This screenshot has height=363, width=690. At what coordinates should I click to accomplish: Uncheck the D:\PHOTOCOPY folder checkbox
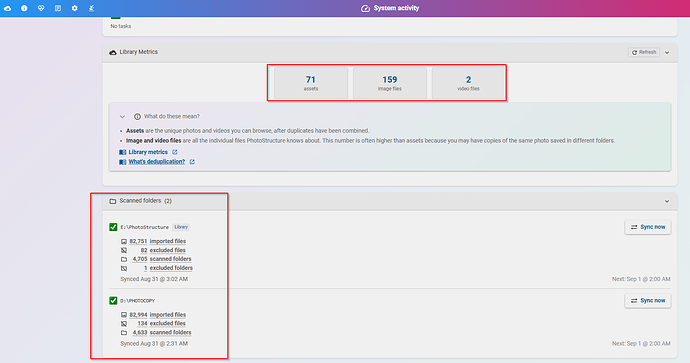113,301
